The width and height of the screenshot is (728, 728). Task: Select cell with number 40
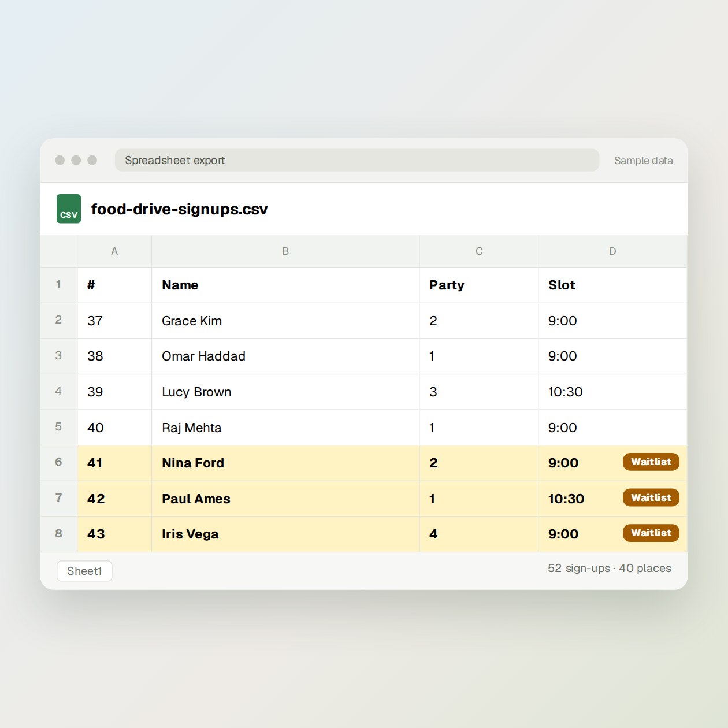pyautogui.click(x=114, y=428)
